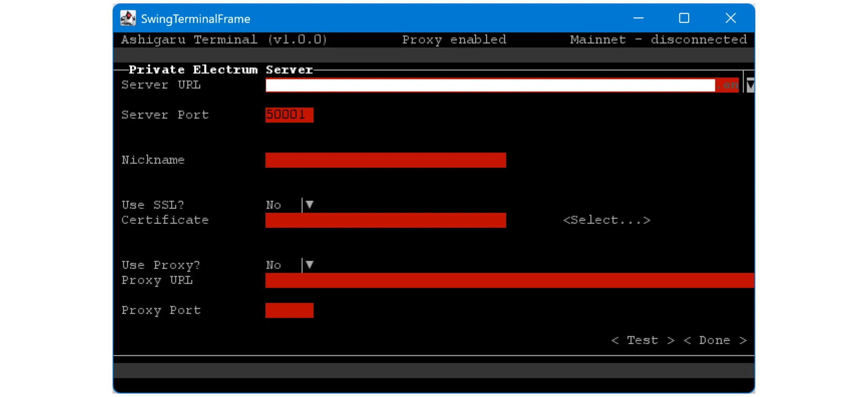
Task: Open the Use SSL? dropdown arrow
Action: pyautogui.click(x=309, y=205)
